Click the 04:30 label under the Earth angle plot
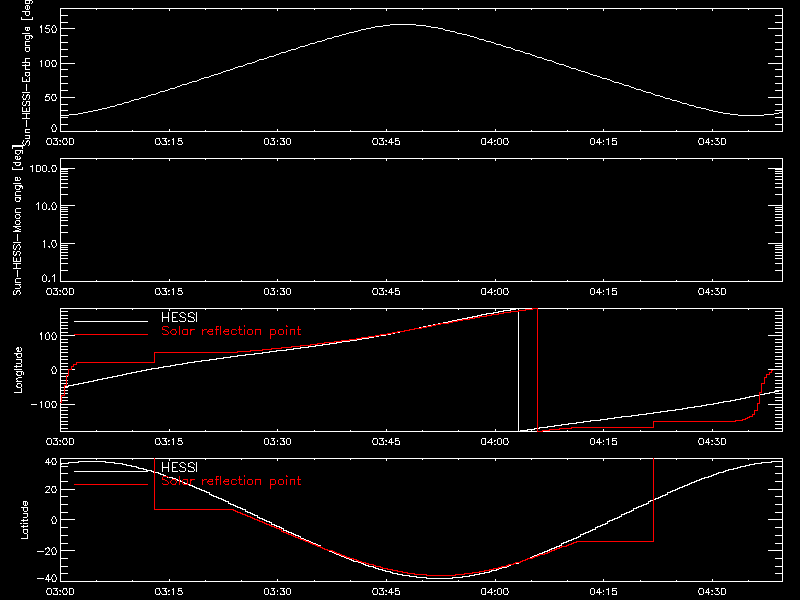 (x=712, y=142)
